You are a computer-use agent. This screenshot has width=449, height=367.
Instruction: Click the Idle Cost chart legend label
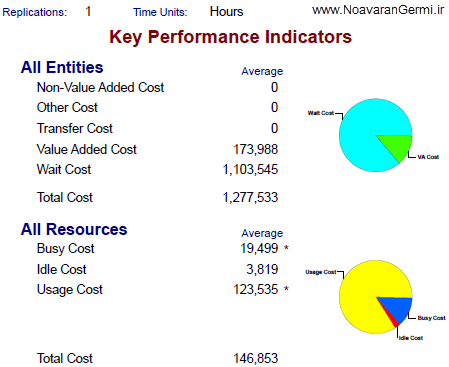pos(411,338)
